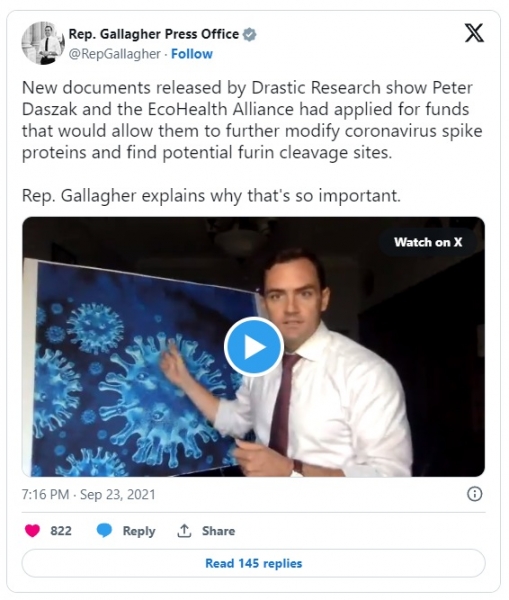The width and height of the screenshot is (509, 600).
Task: Follow the RepGallagher account
Action: point(192,54)
